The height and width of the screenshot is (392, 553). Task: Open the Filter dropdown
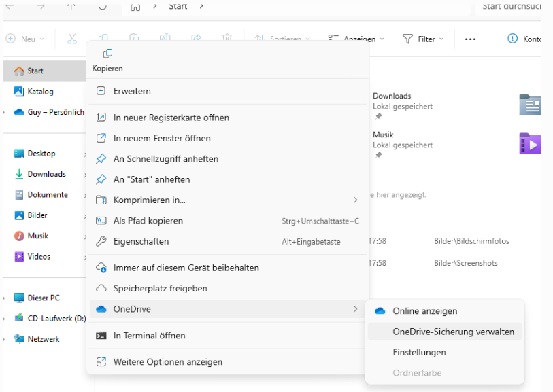tap(423, 39)
